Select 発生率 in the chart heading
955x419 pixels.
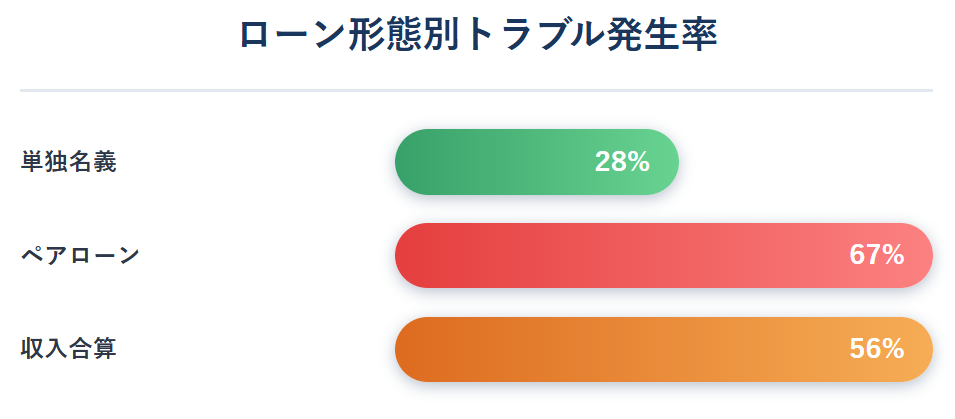(661, 36)
